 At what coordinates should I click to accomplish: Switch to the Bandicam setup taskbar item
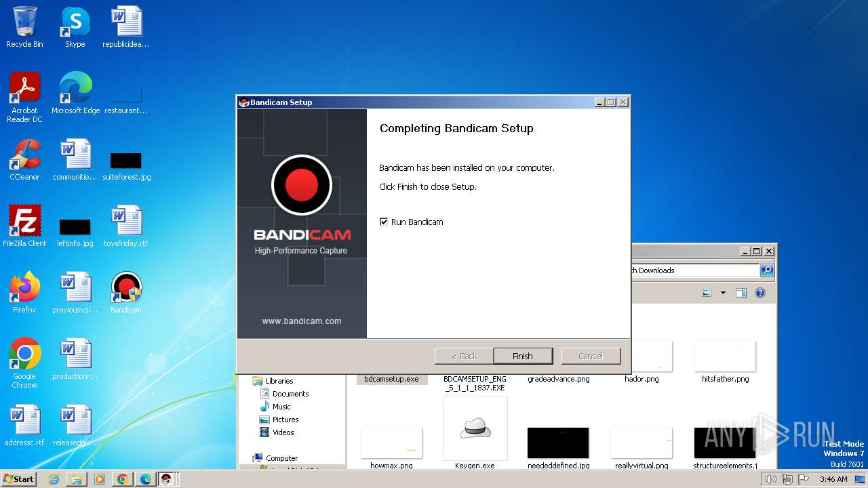click(x=166, y=479)
